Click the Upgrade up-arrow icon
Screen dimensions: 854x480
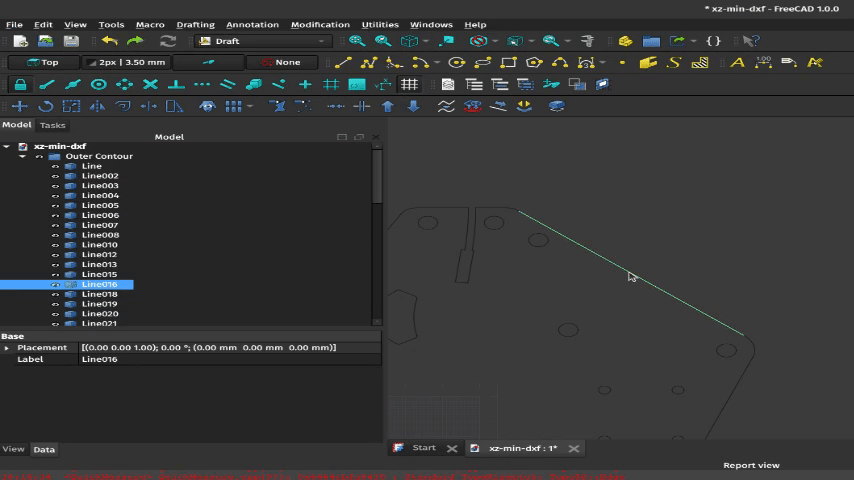coord(388,106)
